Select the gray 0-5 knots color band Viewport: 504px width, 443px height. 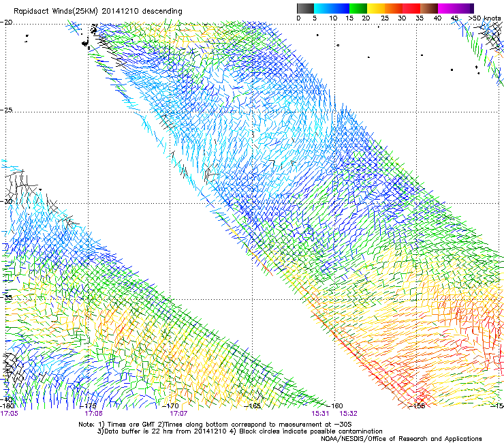point(305,8)
